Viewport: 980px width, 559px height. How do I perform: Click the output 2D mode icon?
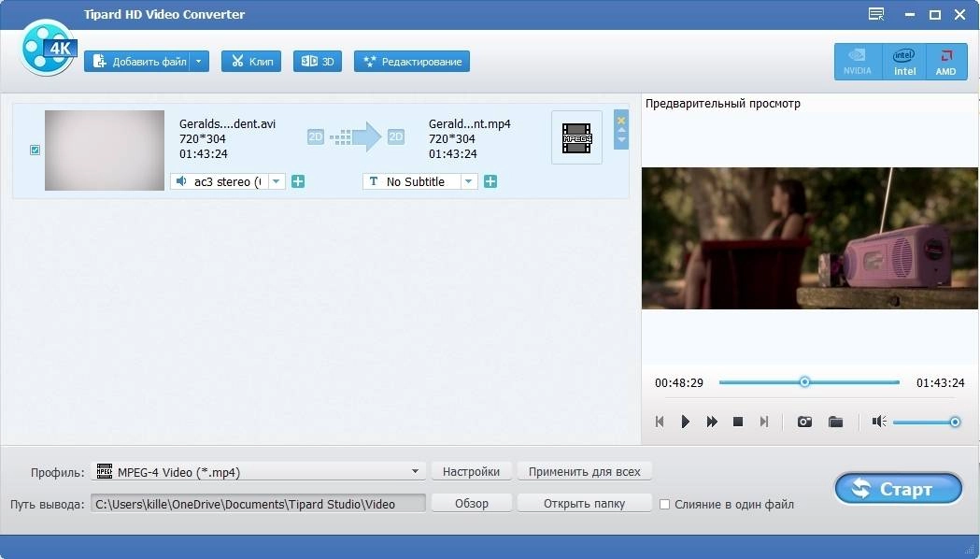coord(395,136)
